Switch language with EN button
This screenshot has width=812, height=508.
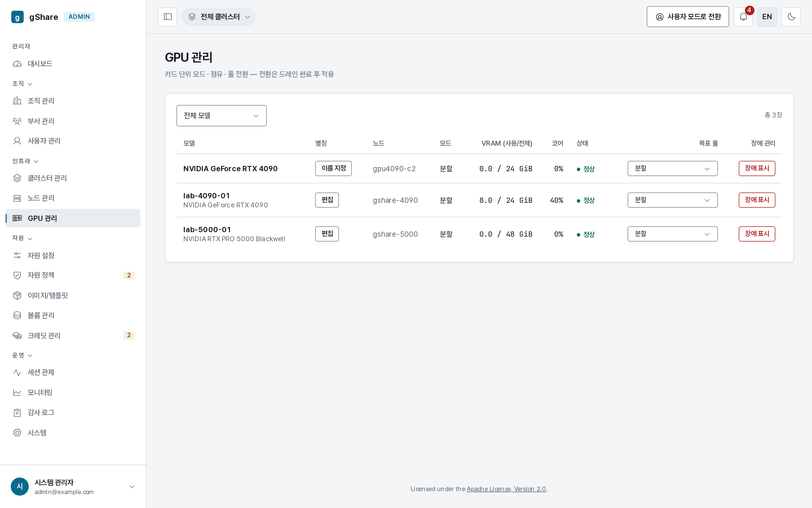[x=767, y=17]
